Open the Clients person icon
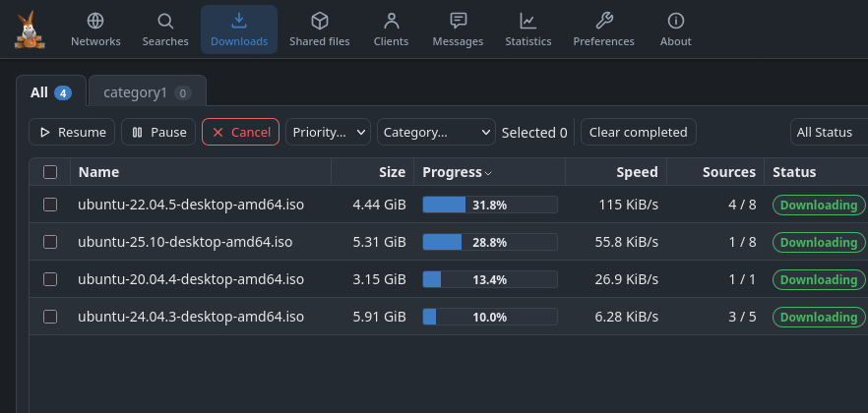This screenshot has width=868, height=413. click(391, 21)
